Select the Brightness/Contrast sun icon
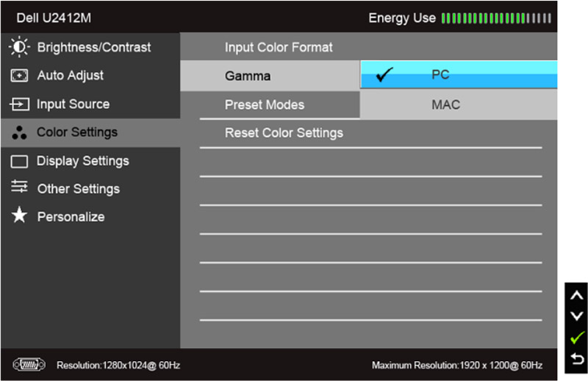This screenshot has height=381, width=588. click(x=19, y=47)
